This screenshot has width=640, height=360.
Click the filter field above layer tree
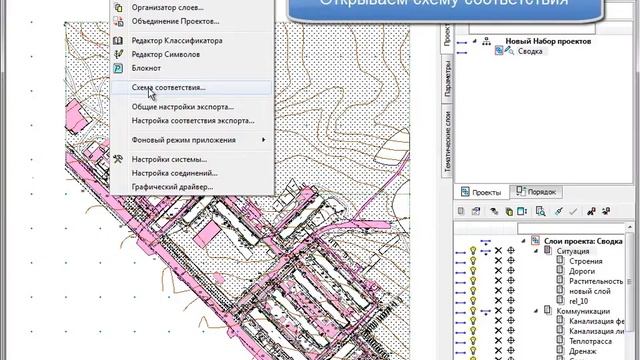point(571,228)
